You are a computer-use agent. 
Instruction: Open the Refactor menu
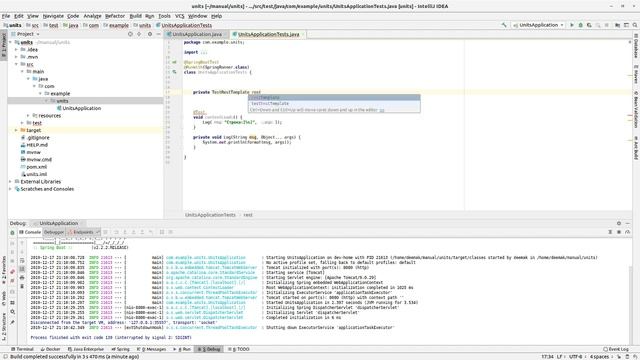pos(115,16)
